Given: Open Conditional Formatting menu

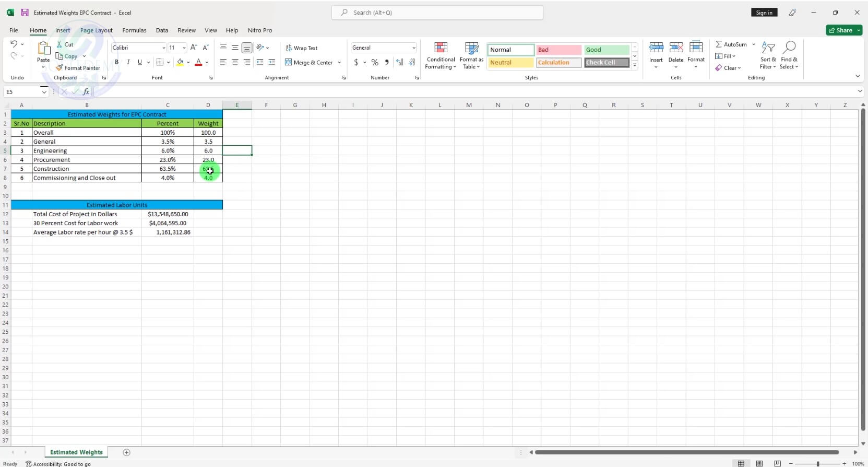Looking at the screenshot, I should coord(441,55).
